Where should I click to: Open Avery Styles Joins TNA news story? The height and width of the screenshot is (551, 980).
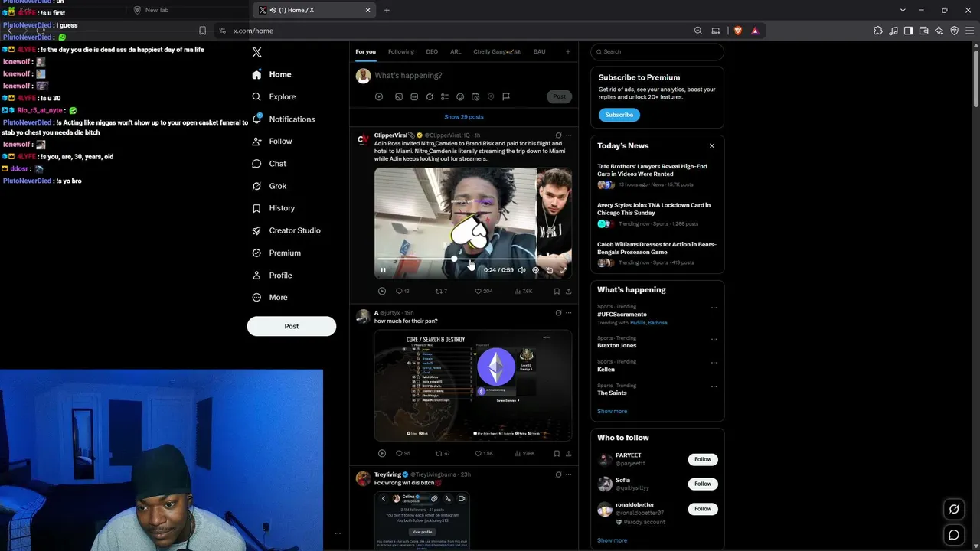654,209
